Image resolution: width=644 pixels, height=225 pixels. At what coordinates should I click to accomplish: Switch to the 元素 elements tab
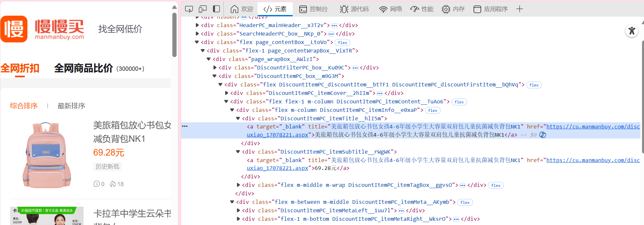coord(275,9)
